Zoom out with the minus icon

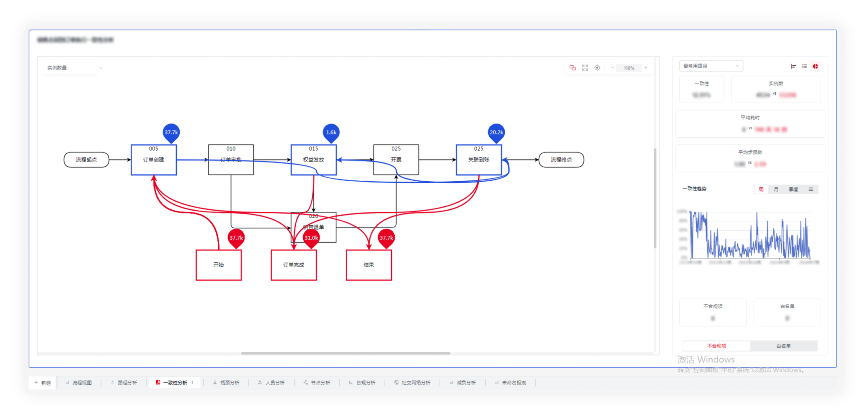612,68
